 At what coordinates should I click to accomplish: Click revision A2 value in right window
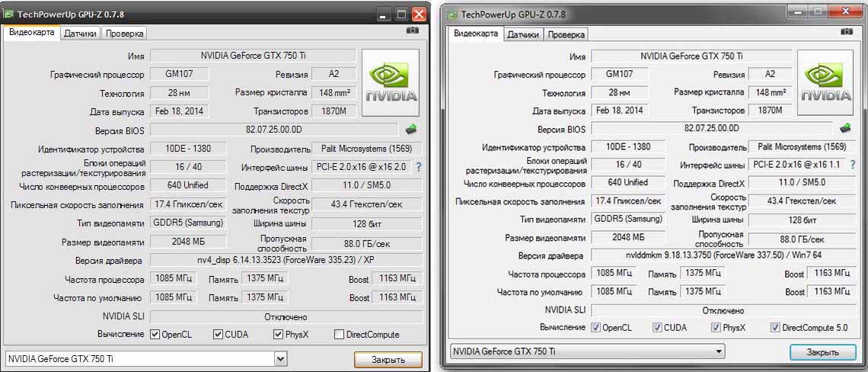pos(770,74)
